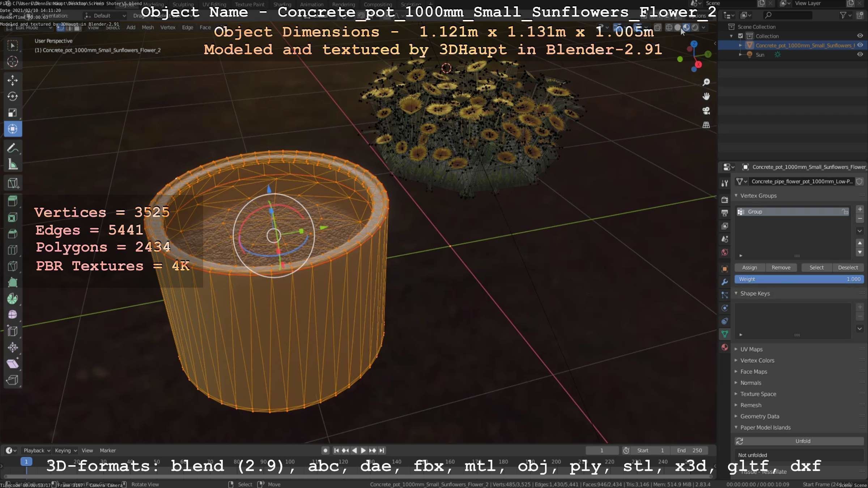
Task: Open the Marker menu in the timeline
Action: pyautogui.click(x=108, y=450)
